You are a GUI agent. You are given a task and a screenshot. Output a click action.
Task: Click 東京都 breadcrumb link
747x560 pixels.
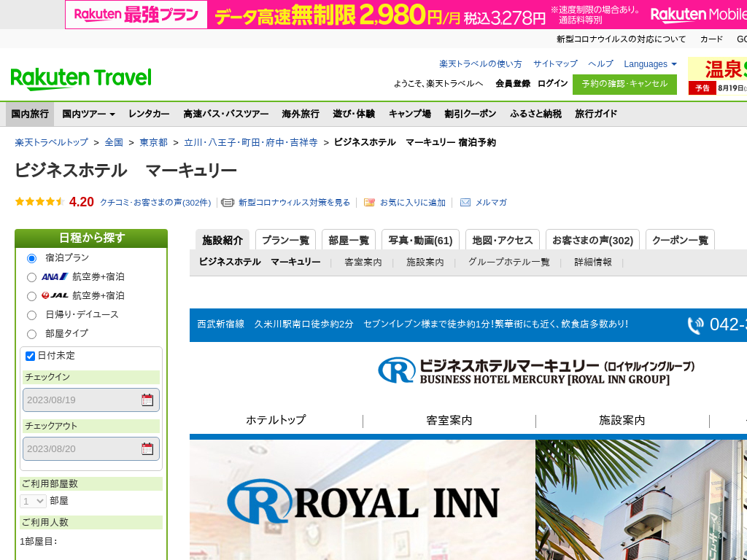153,142
